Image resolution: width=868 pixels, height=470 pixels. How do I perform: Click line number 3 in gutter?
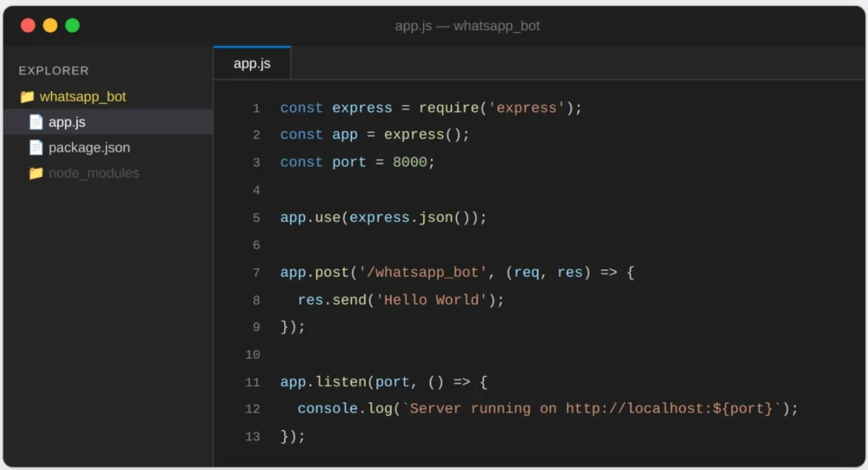tap(256, 163)
